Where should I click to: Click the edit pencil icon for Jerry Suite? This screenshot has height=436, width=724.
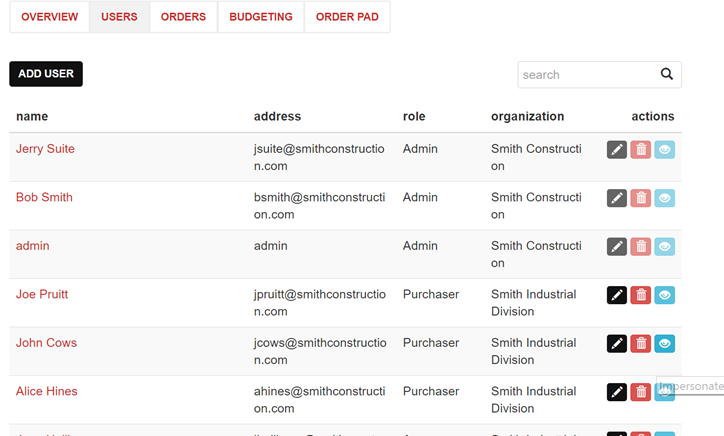click(617, 150)
